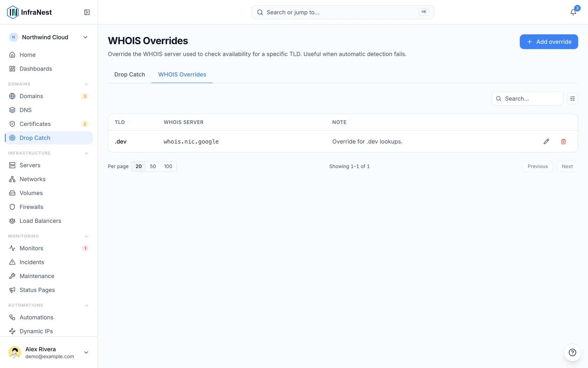Image resolution: width=588 pixels, height=368 pixels.
Task: Open Networks in sidebar
Action: [49, 179]
